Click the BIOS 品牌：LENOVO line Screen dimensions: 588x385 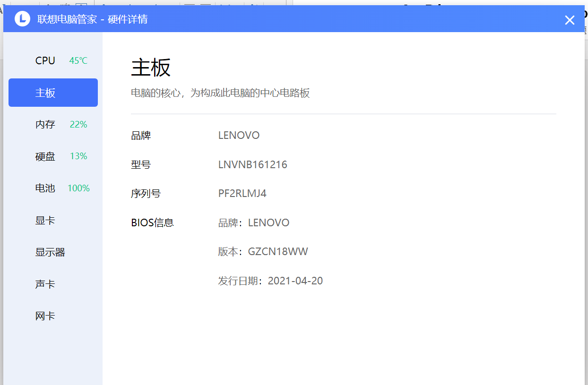pyautogui.click(x=254, y=223)
